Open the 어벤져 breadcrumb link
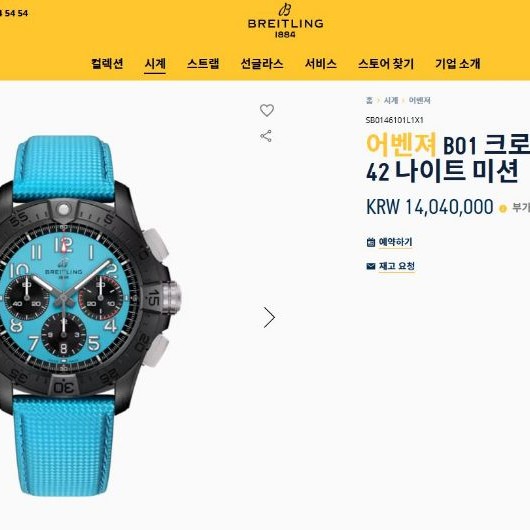 [419, 100]
